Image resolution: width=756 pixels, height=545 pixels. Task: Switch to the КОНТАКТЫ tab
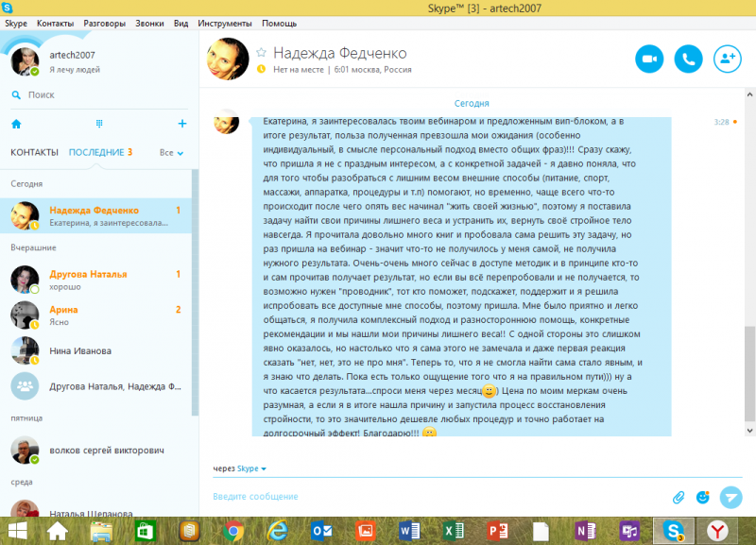34,152
